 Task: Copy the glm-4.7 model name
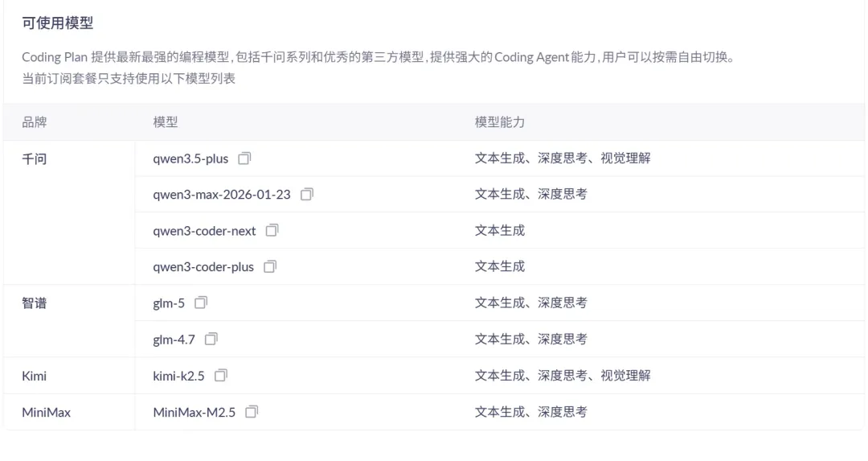click(211, 339)
